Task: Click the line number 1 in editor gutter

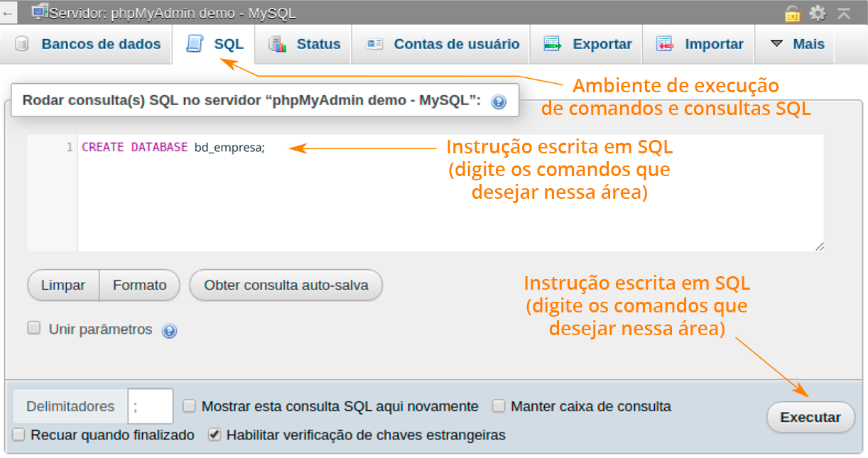Action: coord(70,148)
